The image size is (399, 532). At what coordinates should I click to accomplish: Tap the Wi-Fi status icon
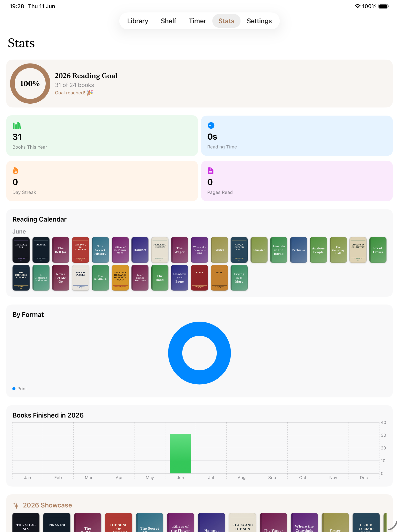tap(357, 6)
